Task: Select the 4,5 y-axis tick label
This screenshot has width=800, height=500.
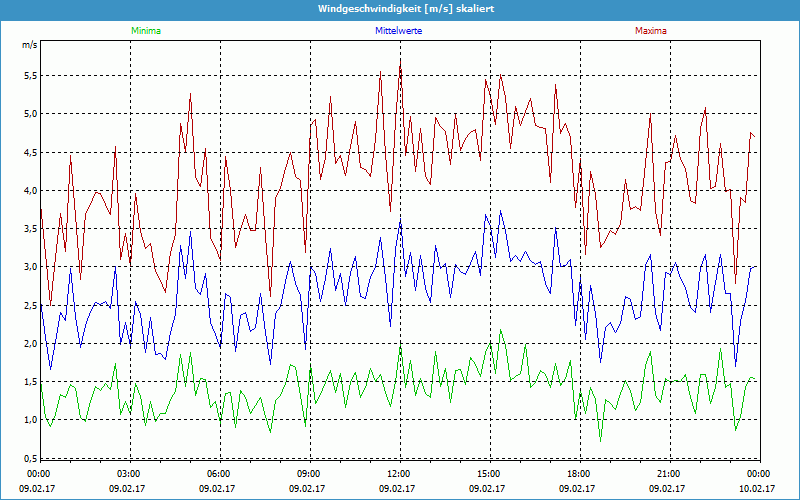Action: pyautogui.click(x=29, y=152)
